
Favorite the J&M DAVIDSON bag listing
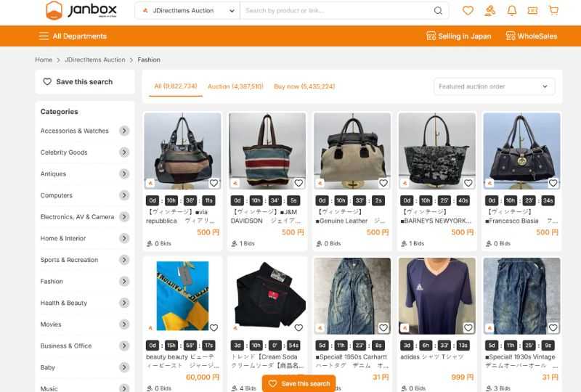(x=298, y=183)
